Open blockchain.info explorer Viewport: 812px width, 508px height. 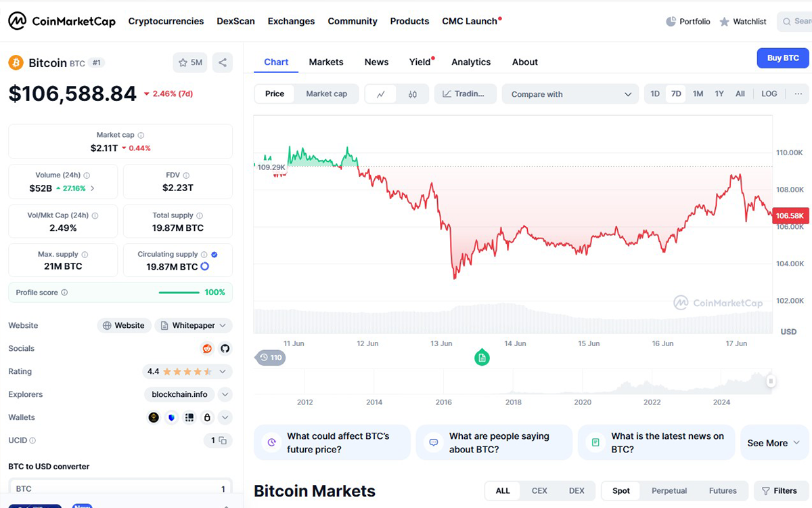tap(179, 394)
